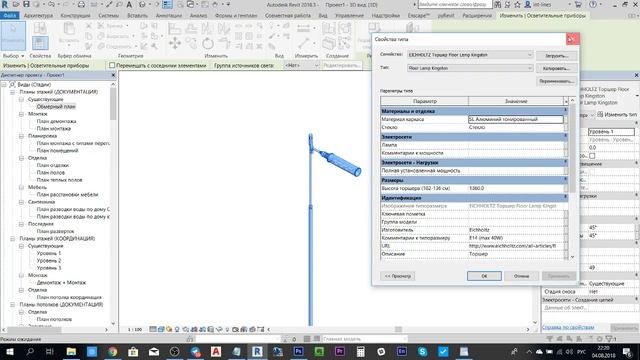Open the Файл menu tab

click(x=9, y=16)
